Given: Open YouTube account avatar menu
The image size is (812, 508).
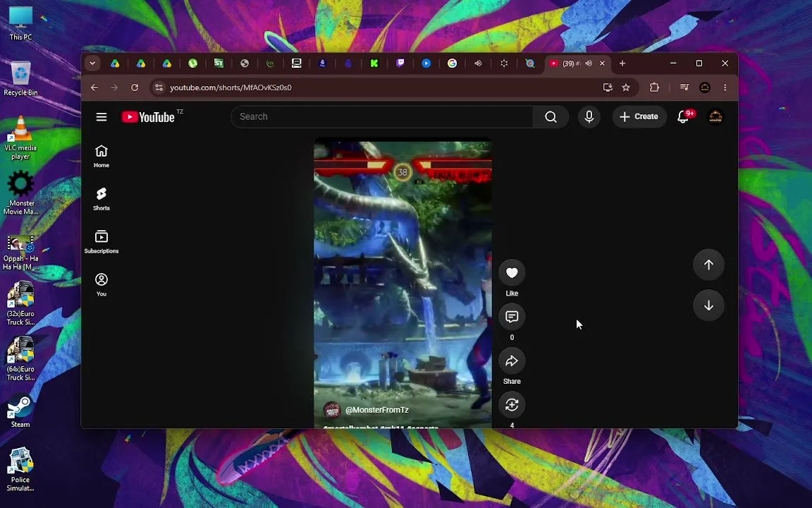Looking at the screenshot, I should [x=715, y=116].
